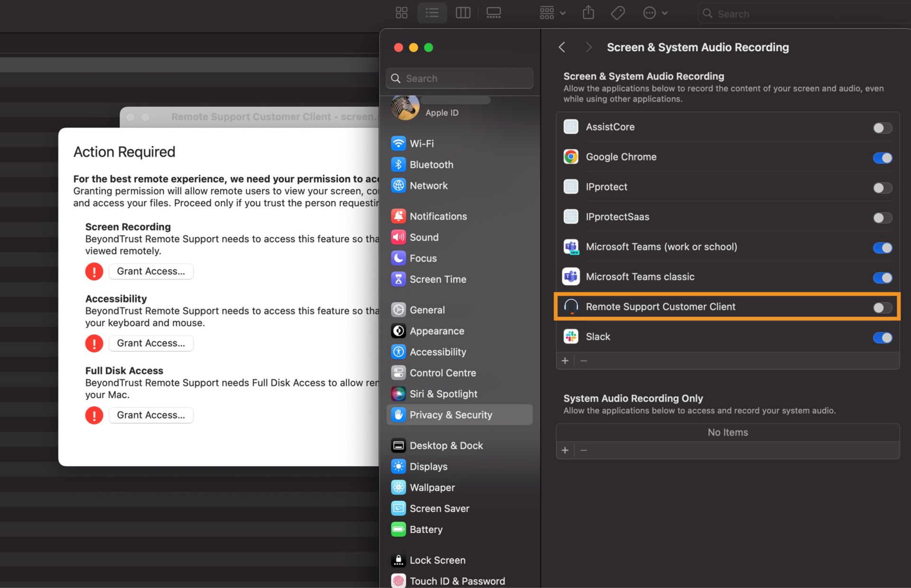Click the Finder tags icon
Image resolution: width=911 pixels, height=588 pixels.
[x=617, y=13]
